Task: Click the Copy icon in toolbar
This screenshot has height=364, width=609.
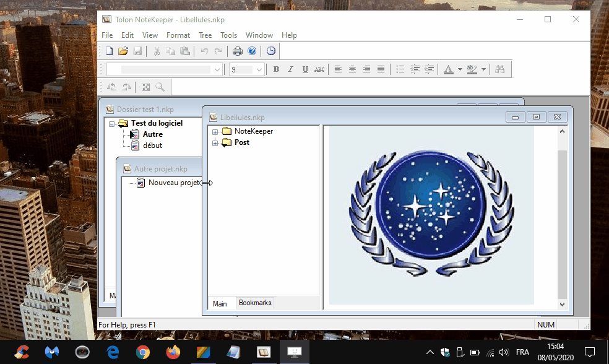Action: [170, 51]
